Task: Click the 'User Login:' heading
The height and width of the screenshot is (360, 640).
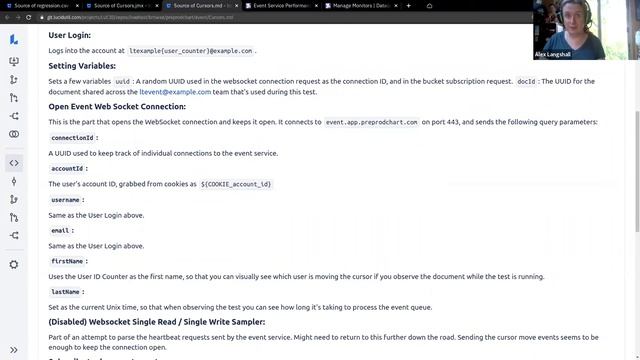Action: click(x=69, y=35)
